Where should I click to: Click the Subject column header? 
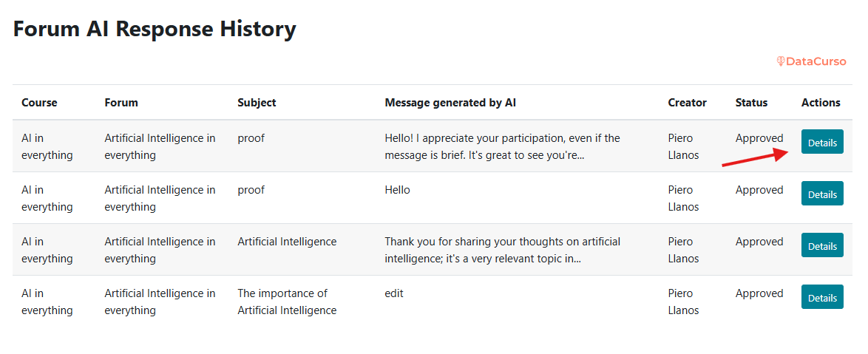[257, 103]
